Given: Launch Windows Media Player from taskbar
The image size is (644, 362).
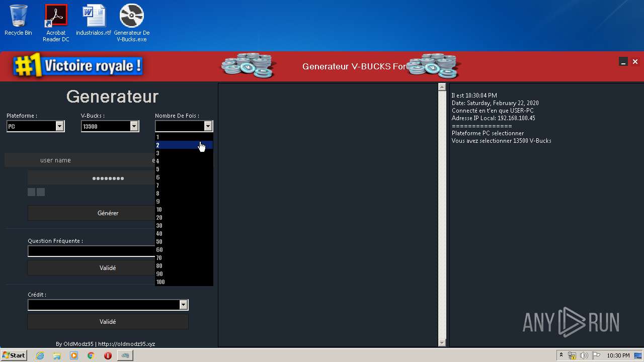Looking at the screenshot, I should [x=74, y=355].
